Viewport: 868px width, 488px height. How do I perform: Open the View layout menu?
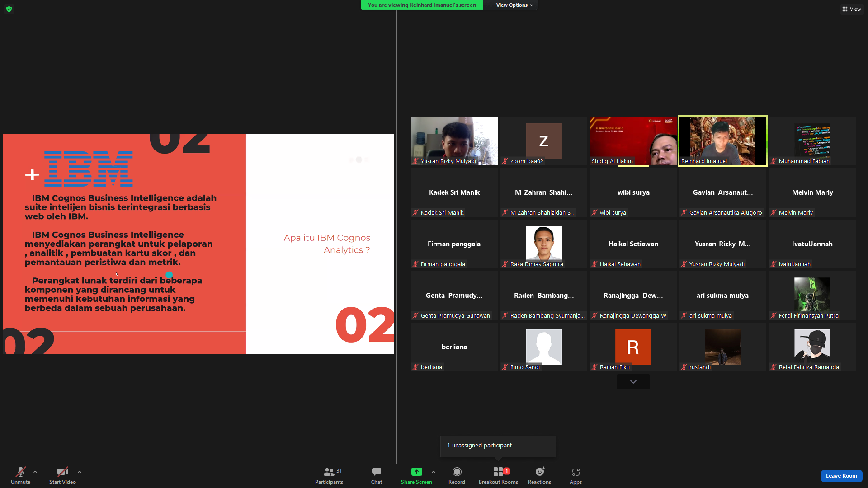(x=851, y=9)
